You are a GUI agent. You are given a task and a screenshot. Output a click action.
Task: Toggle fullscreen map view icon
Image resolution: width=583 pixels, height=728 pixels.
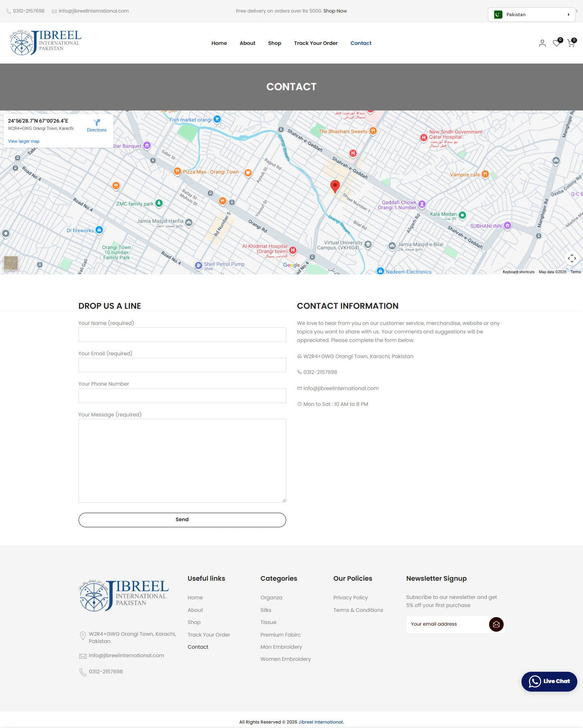tap(572, 258)
